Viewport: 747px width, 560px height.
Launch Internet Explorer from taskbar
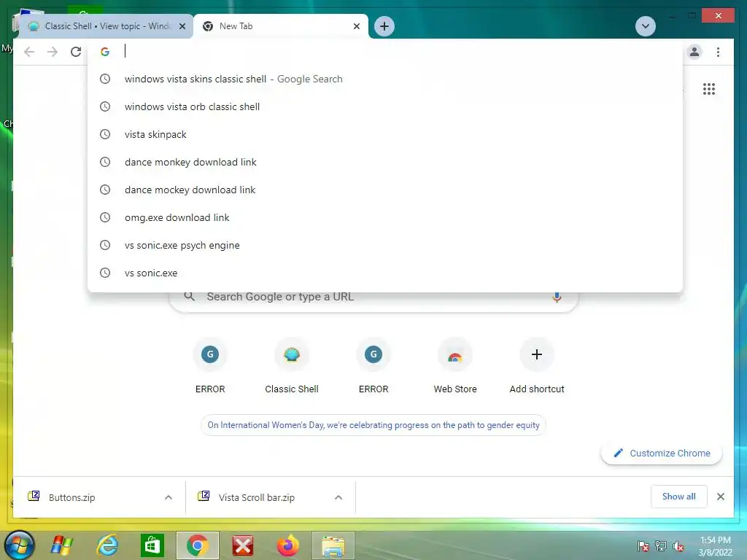pyautogui.click(x=107, y=545)
